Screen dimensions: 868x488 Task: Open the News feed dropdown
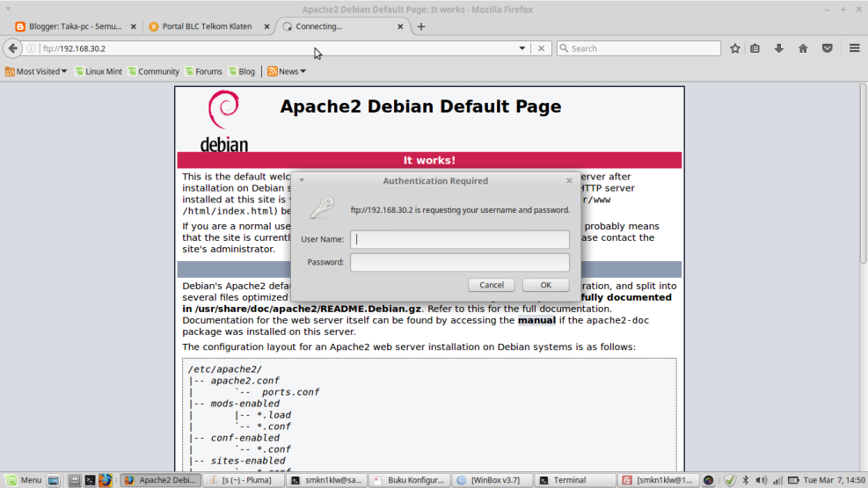[x=287, y=71]
